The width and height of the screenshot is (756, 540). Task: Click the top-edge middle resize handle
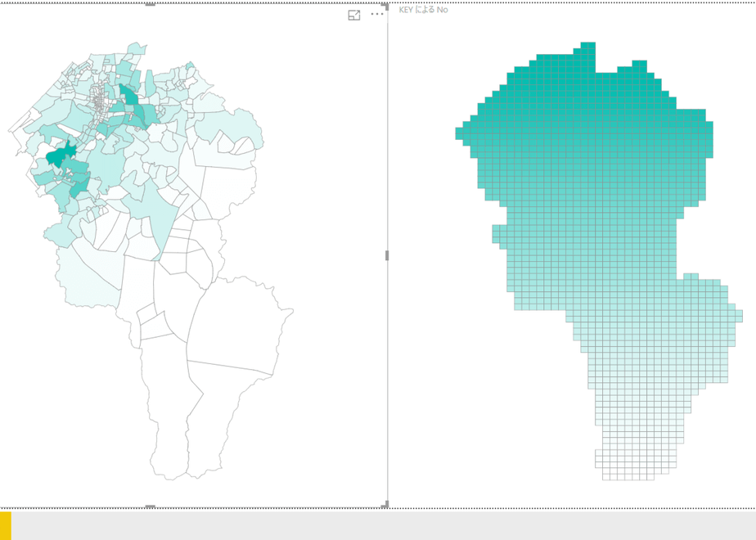tap(150, 4)
